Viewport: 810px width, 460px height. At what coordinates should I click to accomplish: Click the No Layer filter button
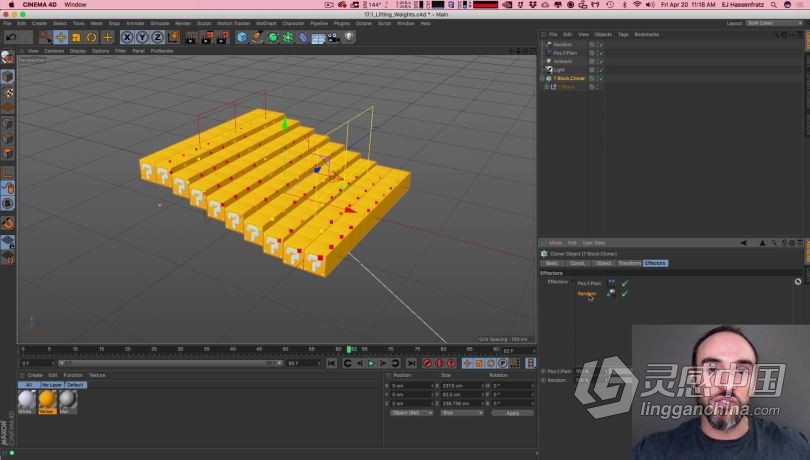[x=52, y=385]
